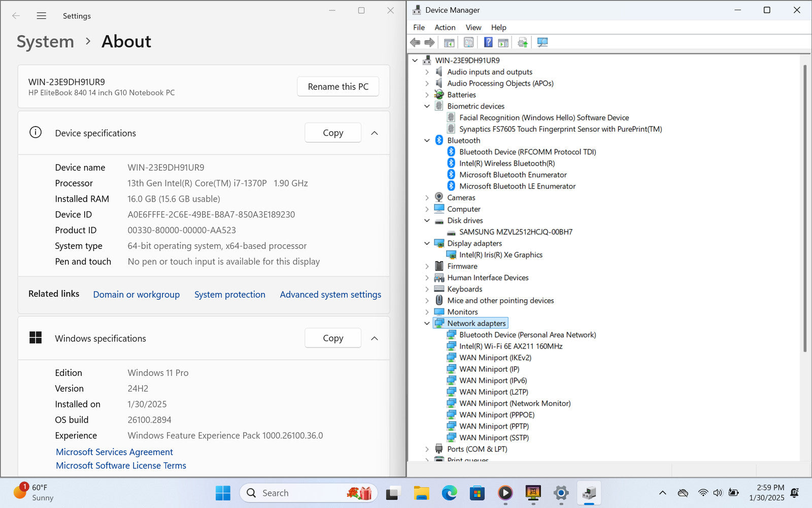
Task: Copy the Device specifications
Action: click(333, 133)
